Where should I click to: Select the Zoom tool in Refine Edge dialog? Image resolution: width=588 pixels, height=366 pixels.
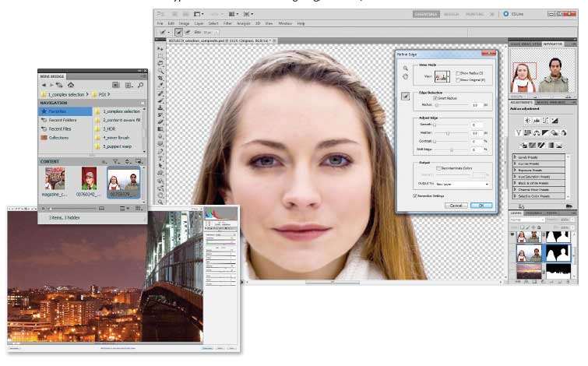click(406, 69)
